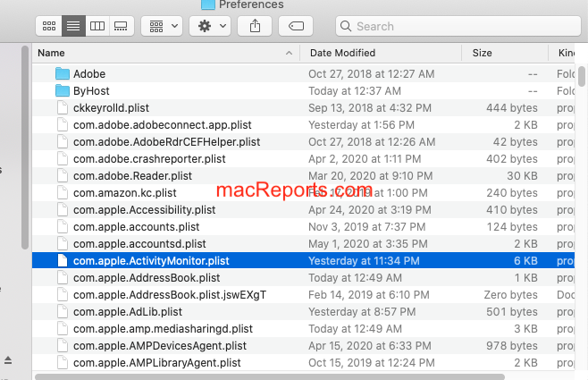Select com.adobe.adobeconnect.app.plist file icon
This screenshot has height=380, width=588.
point(63,124)
